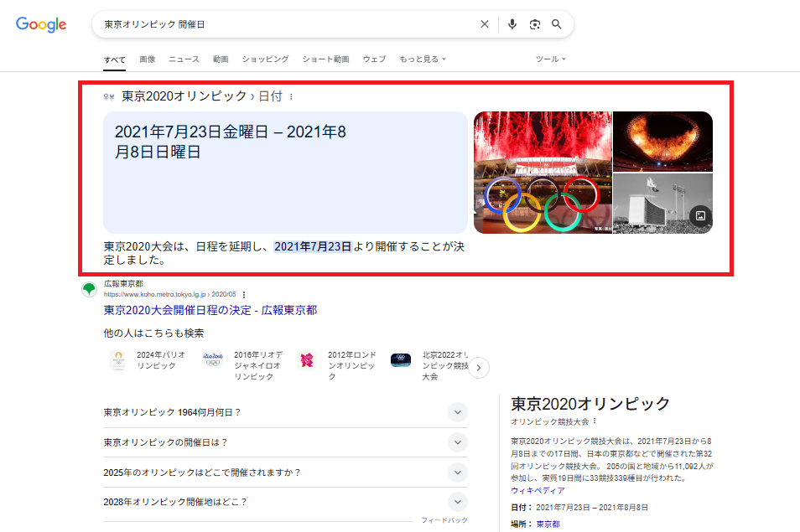
Task: Switch to the ニュース tab
Action: [184, 59]
